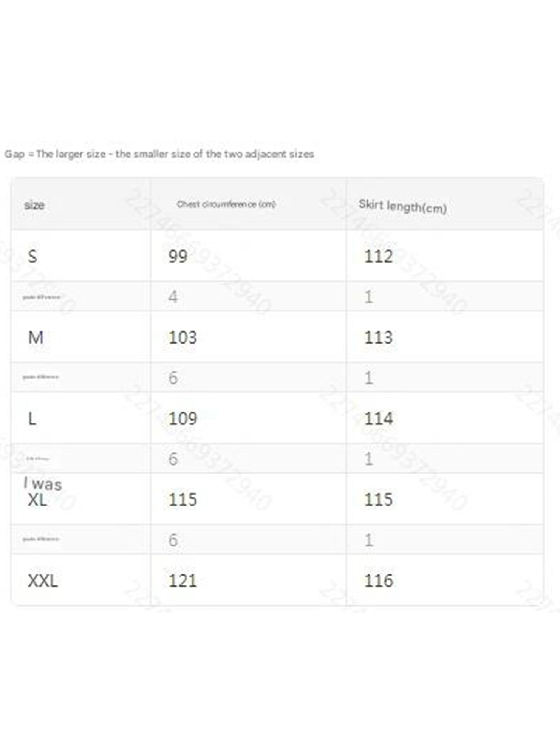Click the 'I was' text above XL
The height and width of the screenshot is (743, 560).
(42, 483)
